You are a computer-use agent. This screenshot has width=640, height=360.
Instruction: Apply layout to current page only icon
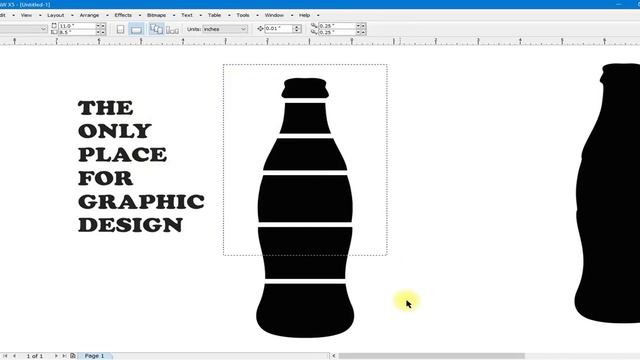pyautogui.click(x=172, y=29)
